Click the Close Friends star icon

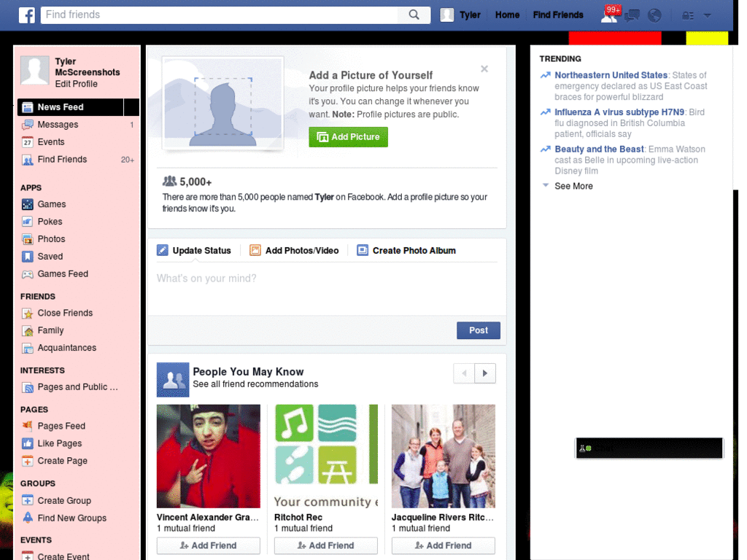(28, 314)
